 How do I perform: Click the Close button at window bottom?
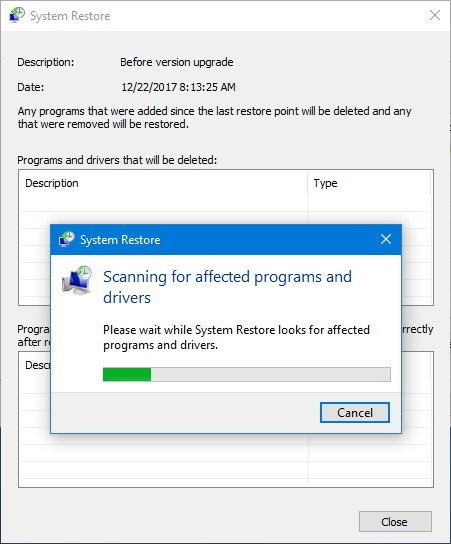pyautogui.click(x=395, y=521)
